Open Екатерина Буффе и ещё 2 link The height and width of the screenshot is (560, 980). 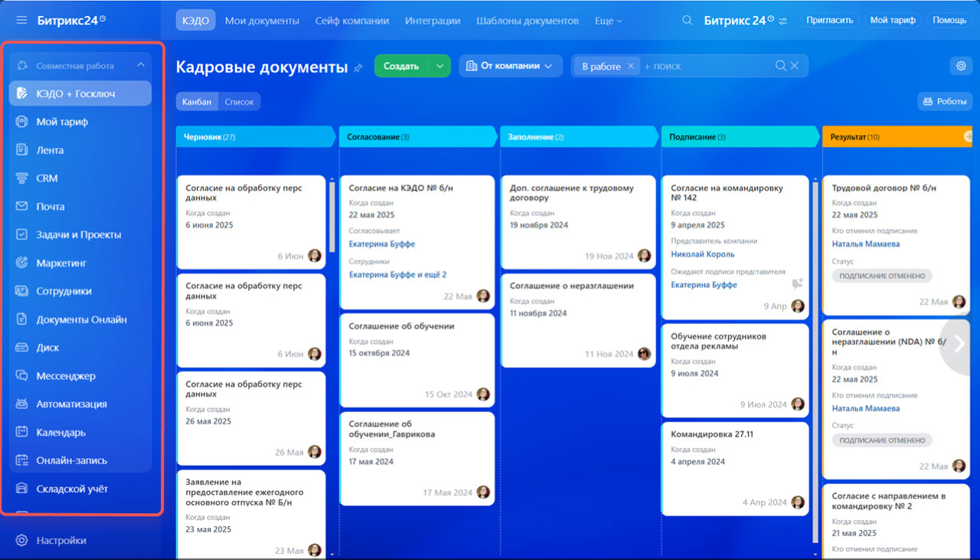397,274
